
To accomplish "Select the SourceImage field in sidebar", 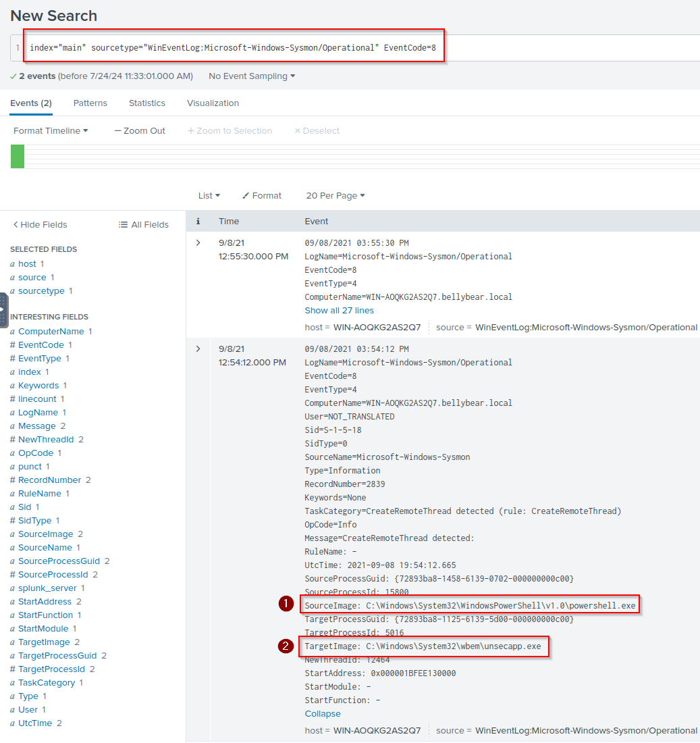I will [x=45, y=534].
